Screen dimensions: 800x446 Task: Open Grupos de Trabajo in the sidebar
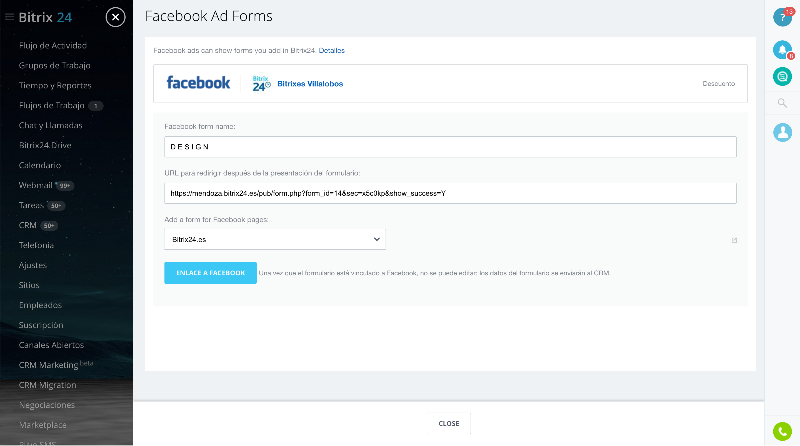[x=55, y=65]
